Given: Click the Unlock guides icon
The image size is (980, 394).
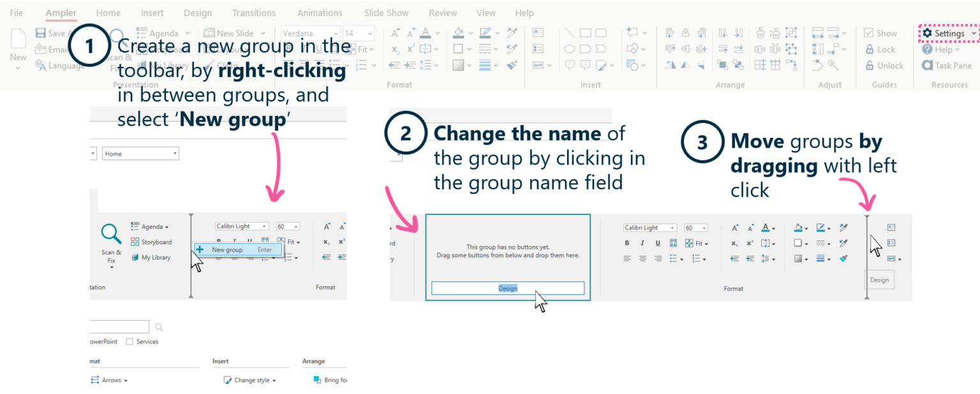Looking at the screenshot, I should point(883,65).
